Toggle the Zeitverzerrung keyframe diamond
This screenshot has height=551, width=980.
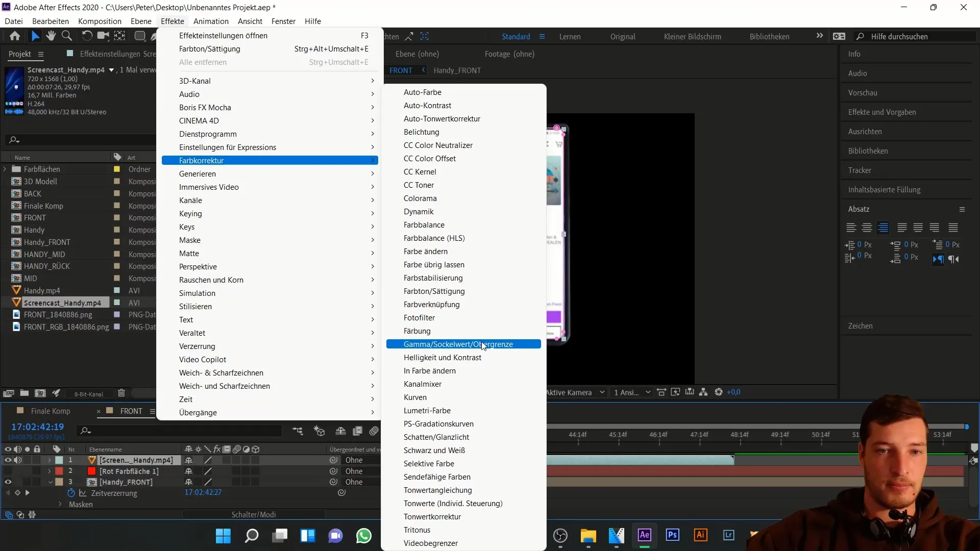click(x=17, y=493)
